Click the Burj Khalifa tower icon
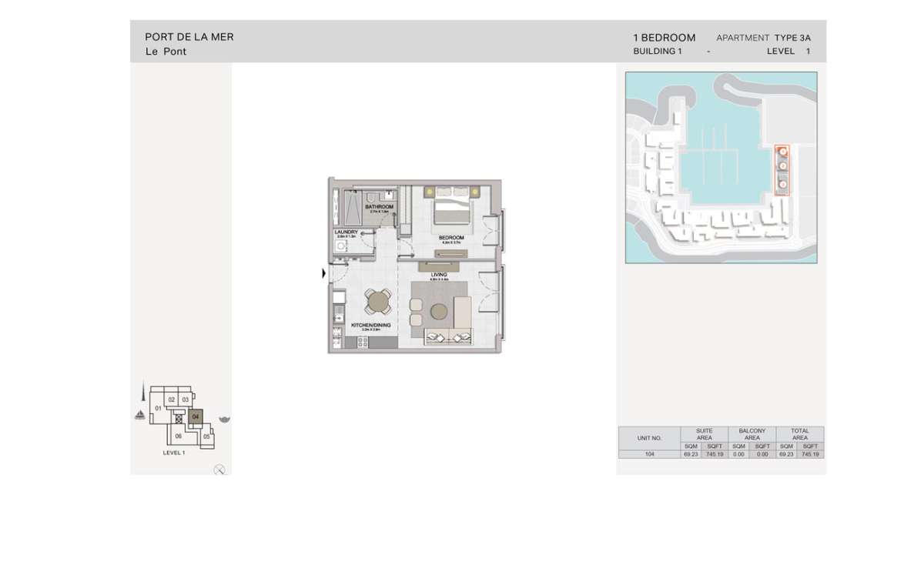Image resolution: width=924 pixels, height=568 pixels. pyautogui.click(x=142, y=395)
